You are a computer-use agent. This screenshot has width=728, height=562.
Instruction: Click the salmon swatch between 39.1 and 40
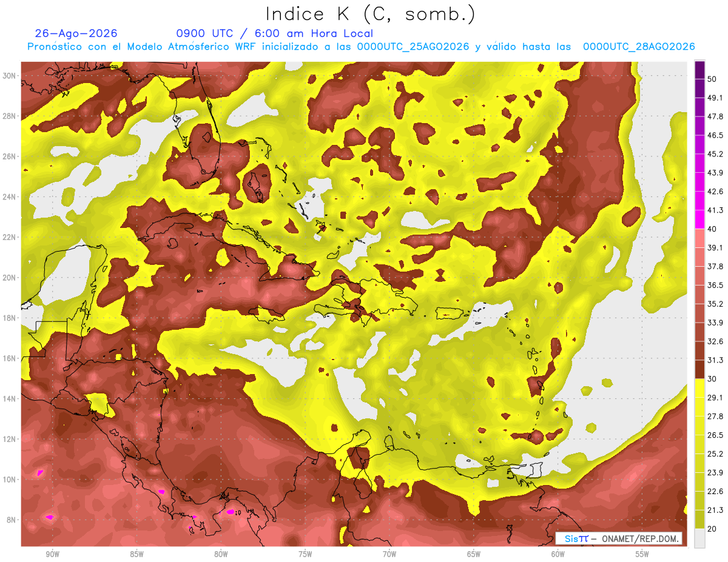coord(700,238)
